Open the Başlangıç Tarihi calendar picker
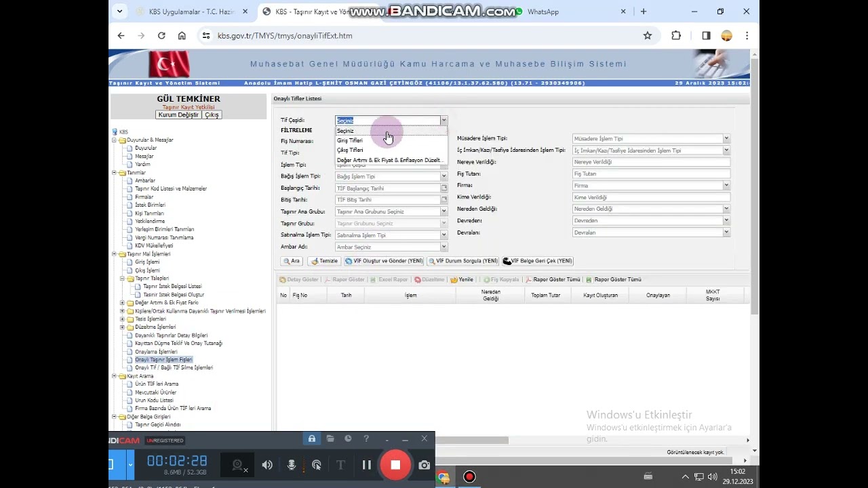This screenshot has height=488, width=868. coord(443,188)
